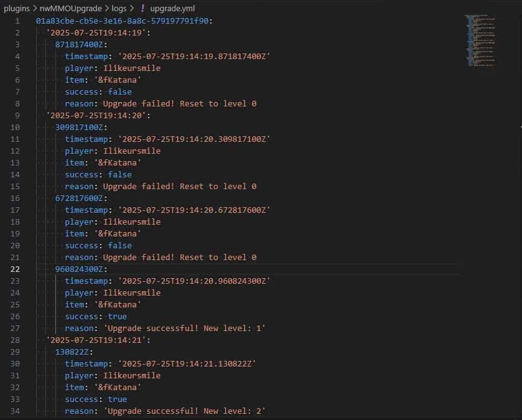Click the YAML file icon in breadcrumb
Viewport: 522px width, 420px height.
(x=142, y=8)
